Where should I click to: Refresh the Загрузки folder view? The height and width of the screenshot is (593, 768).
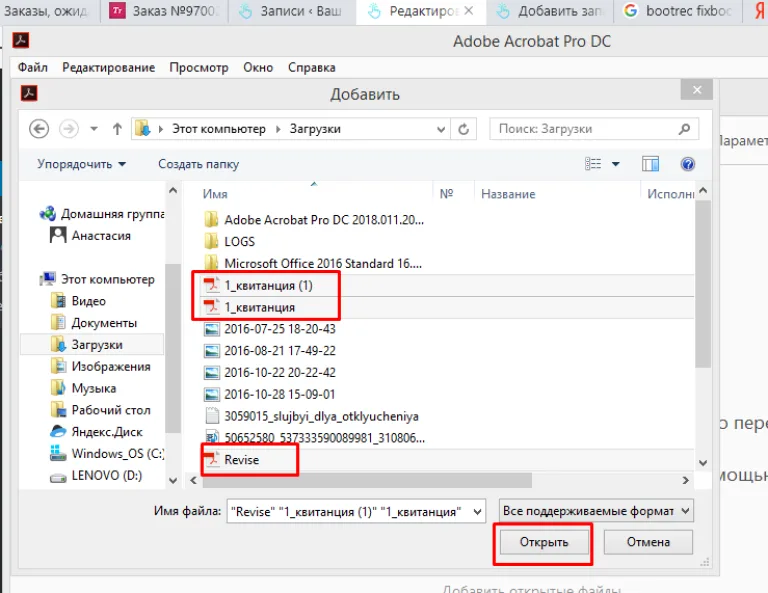(463, 129)
